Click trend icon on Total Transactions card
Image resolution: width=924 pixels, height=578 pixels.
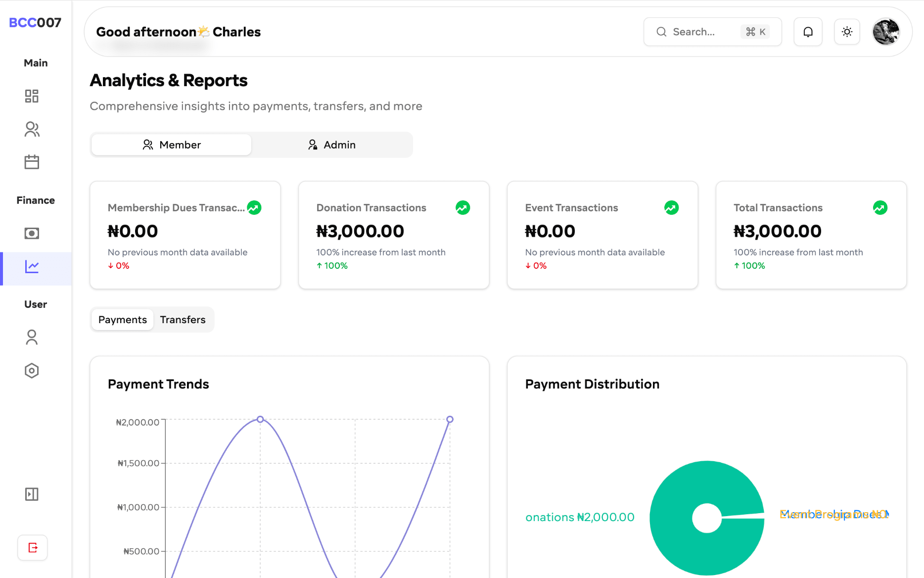click(x=880, y=208)
